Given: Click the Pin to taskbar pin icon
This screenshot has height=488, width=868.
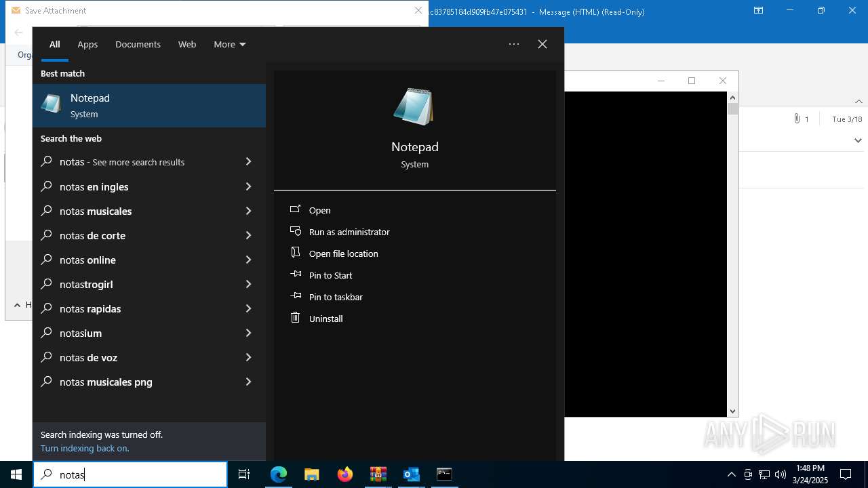Looking at the screenshot, I should pyautogui.click(x=296, y=296).
